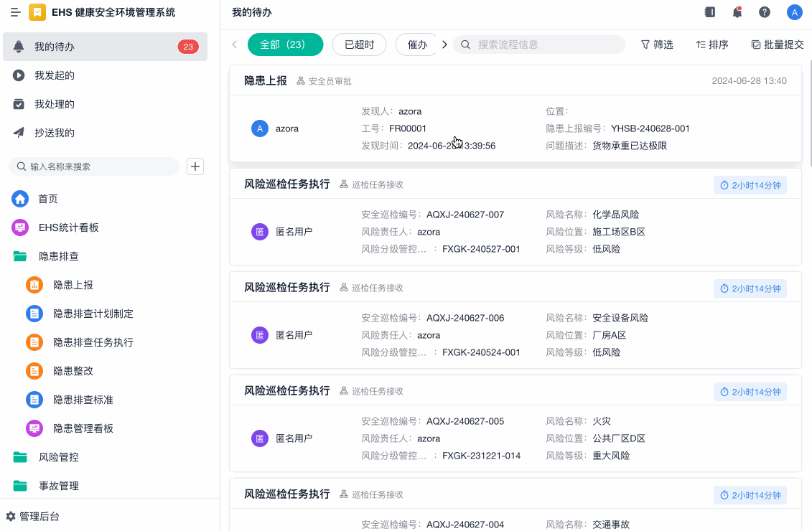Screen dimensions: 812x531
Task: Open the task card AQXJ-240627-004
Action: [515, 504]
